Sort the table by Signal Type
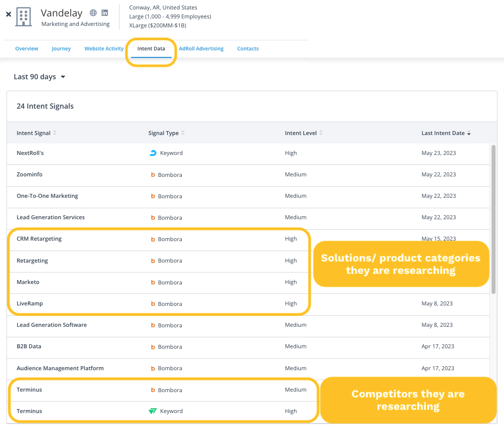The image size is (504, 426). (x=183, y=133)
